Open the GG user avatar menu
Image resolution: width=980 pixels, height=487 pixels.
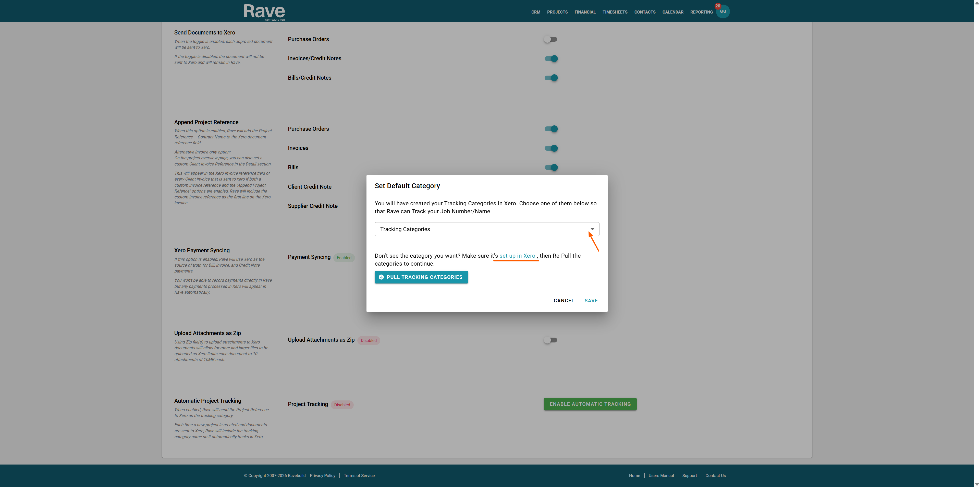[x=723, y=12]
